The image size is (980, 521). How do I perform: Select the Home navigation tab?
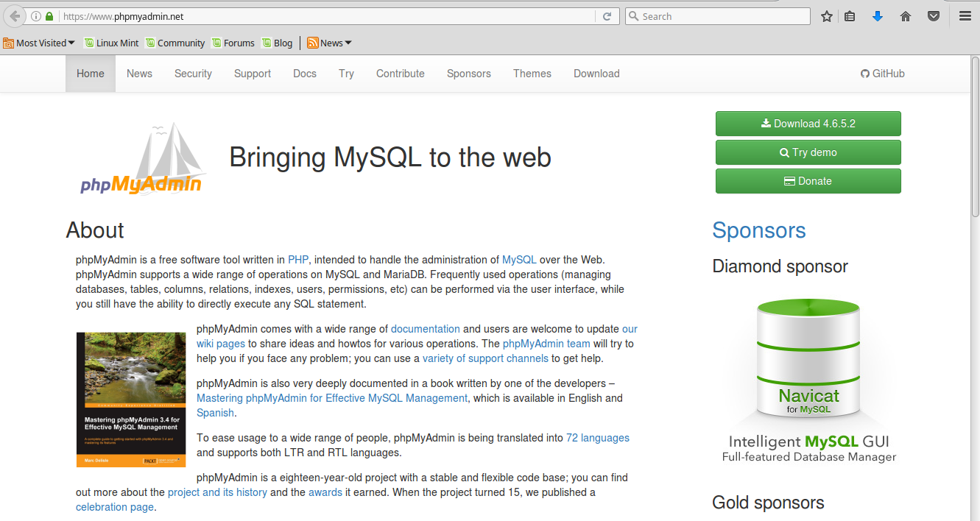click(x=91, y=74)
